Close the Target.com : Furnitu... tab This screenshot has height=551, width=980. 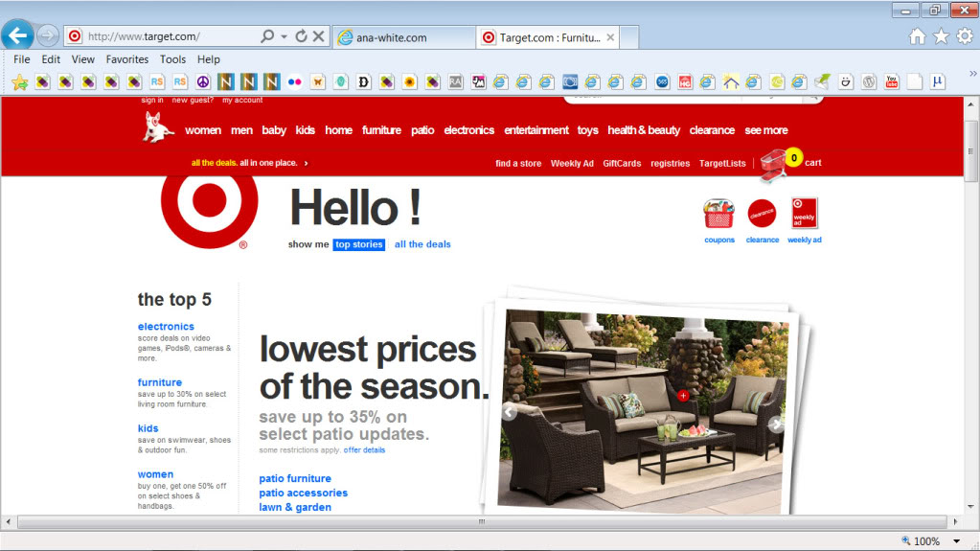pos(610,37)
